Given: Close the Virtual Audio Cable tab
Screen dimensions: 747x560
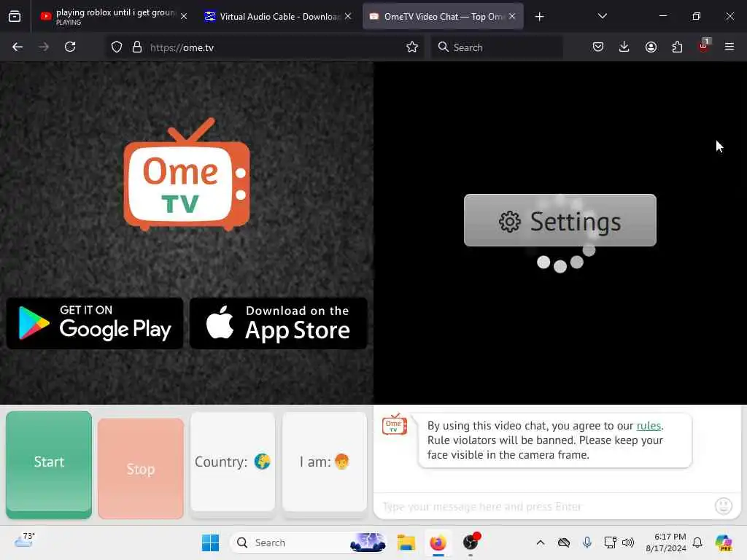Looking at the screenshot, I should tap(348, 16).
